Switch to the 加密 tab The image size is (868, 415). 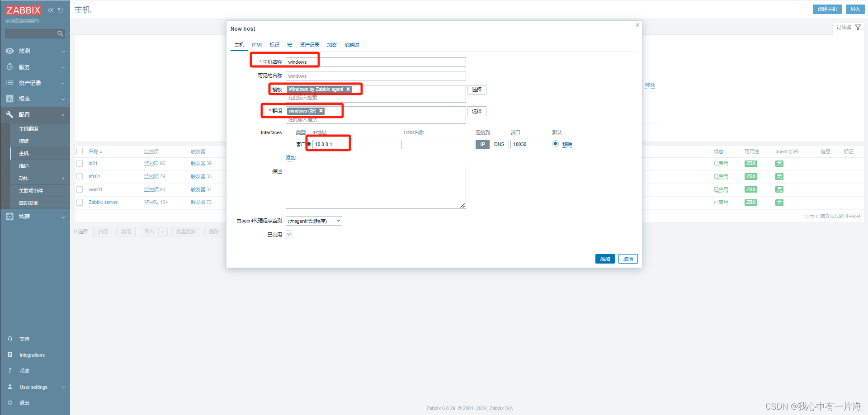pos(332,45)
